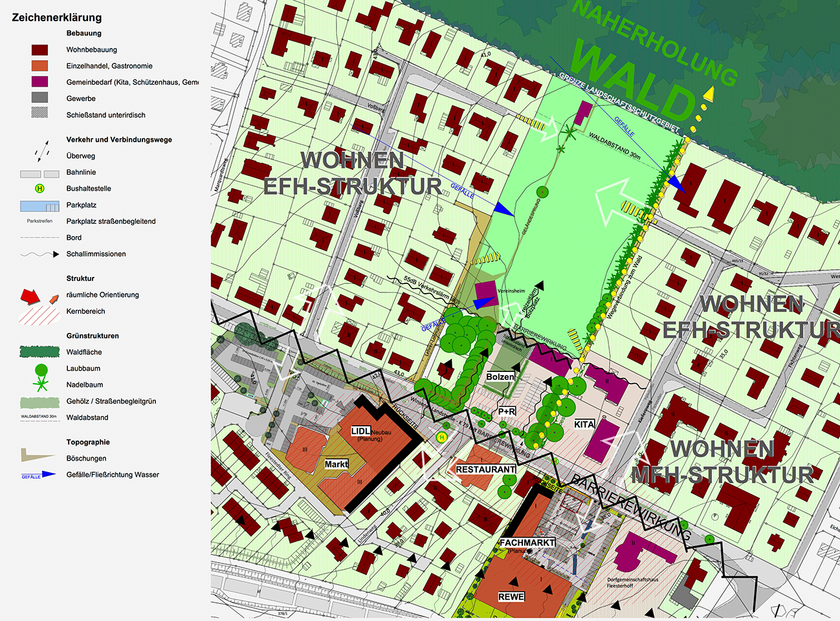Click the FACHMARKT label on the map
The height and width of the screenshot is (621, 840).
click(x=527, y=543)
